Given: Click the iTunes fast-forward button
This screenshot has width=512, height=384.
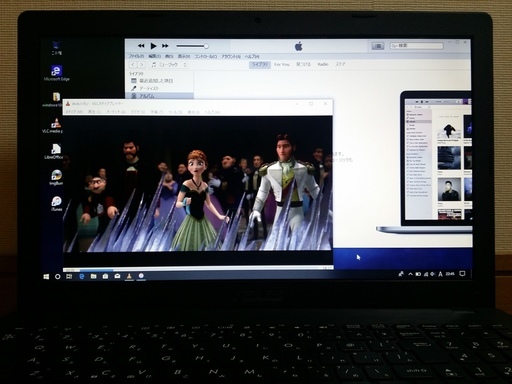Looking at the screenshot, I should 165,46.
